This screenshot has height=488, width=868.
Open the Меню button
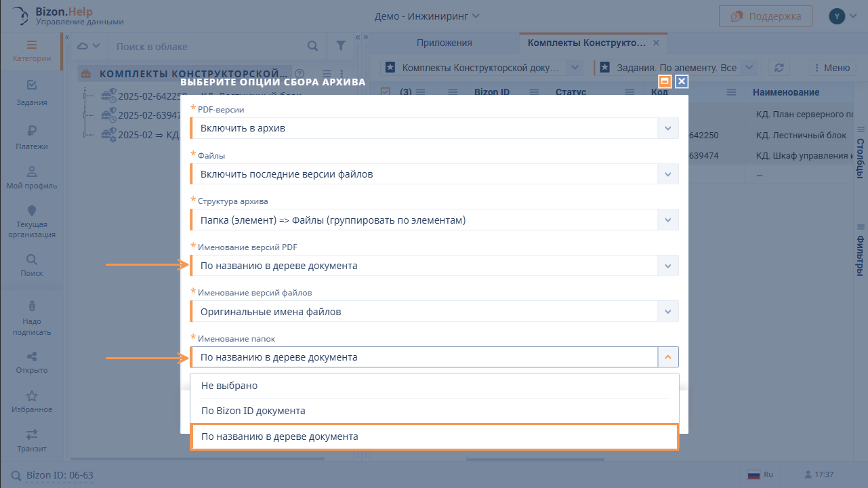tap(830, 68)
